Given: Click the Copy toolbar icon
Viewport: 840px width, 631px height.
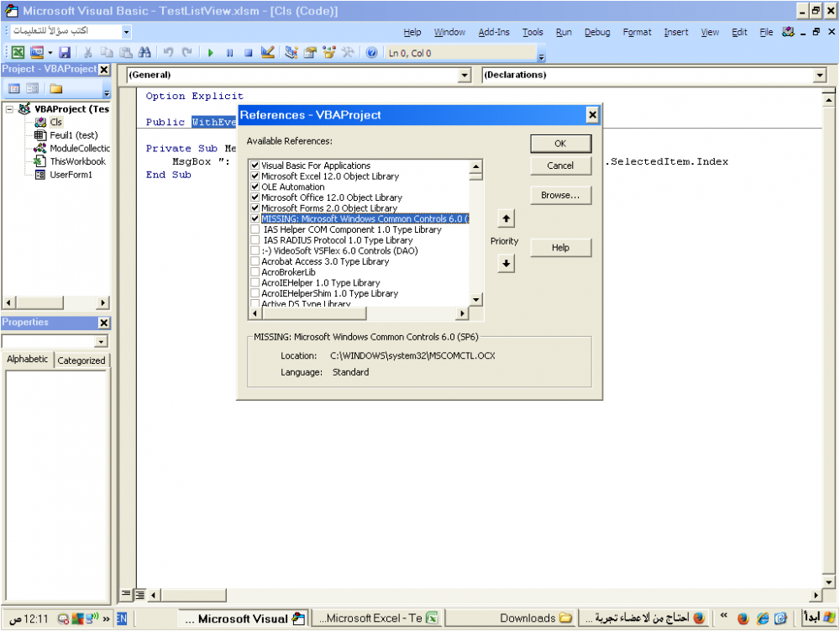Looking at the screenshot, I should pyautogui.click(x=108, y=52).
